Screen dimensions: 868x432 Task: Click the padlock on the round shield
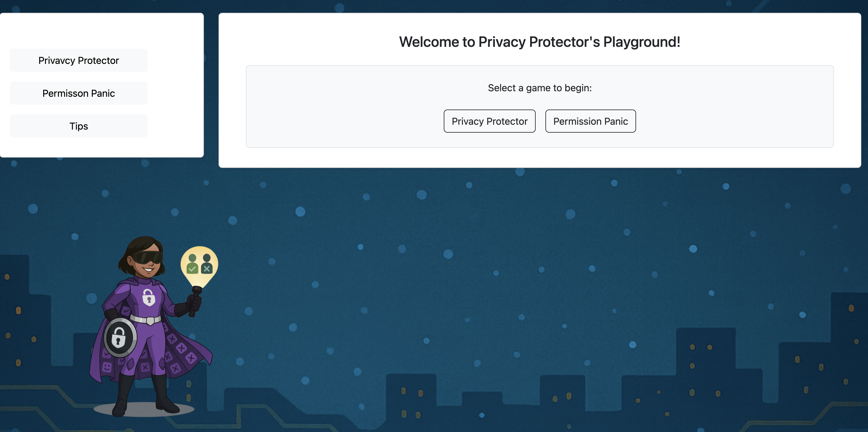(x=119, y=337)
